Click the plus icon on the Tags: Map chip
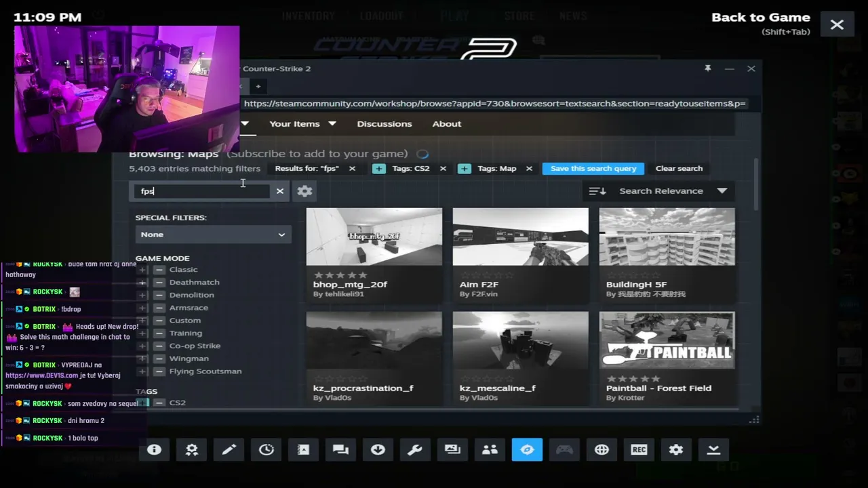This screenshot has height=488, width=868. point(465,169)
